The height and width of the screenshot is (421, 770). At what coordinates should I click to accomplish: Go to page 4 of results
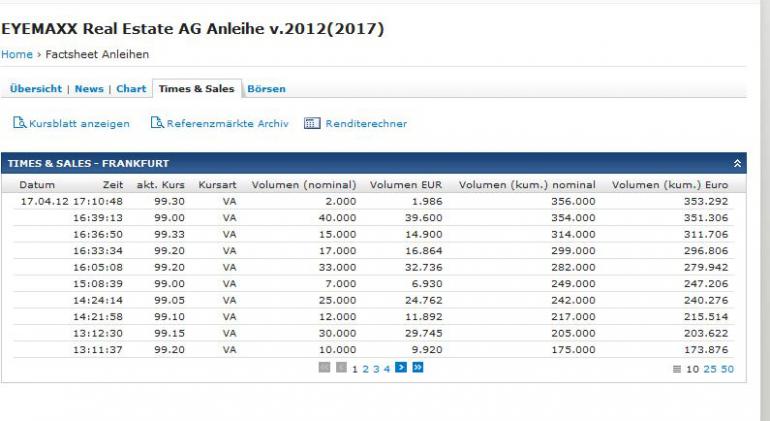pos(387,369)
